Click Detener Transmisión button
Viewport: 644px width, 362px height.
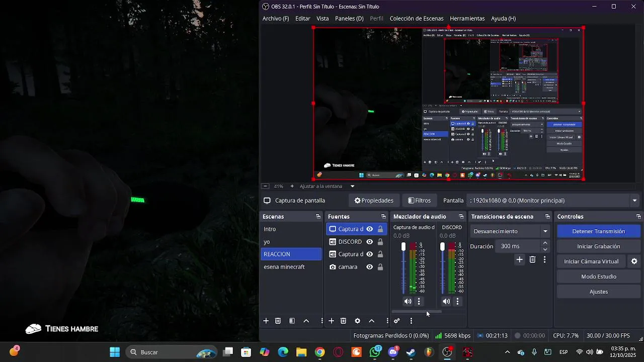click(599, 231)
